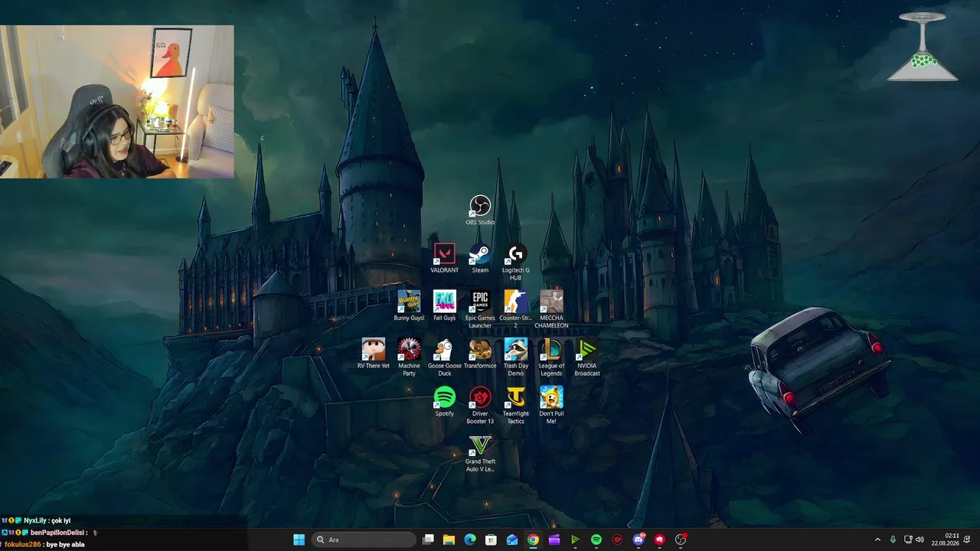Click the taskbar search box labeled Ara
The width and height of the screenshot is (980, 551).
[x=364, y=540]
